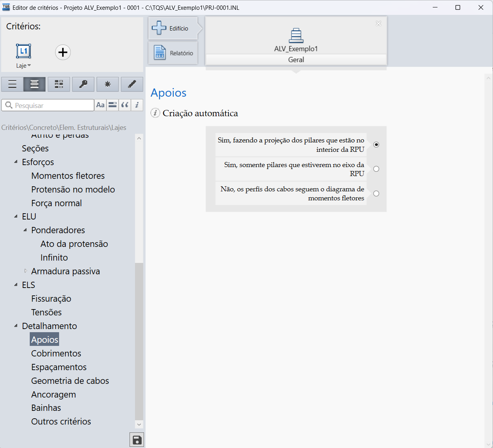Select the ALV_Exemplo1 building tab

[x=296, y=40]
